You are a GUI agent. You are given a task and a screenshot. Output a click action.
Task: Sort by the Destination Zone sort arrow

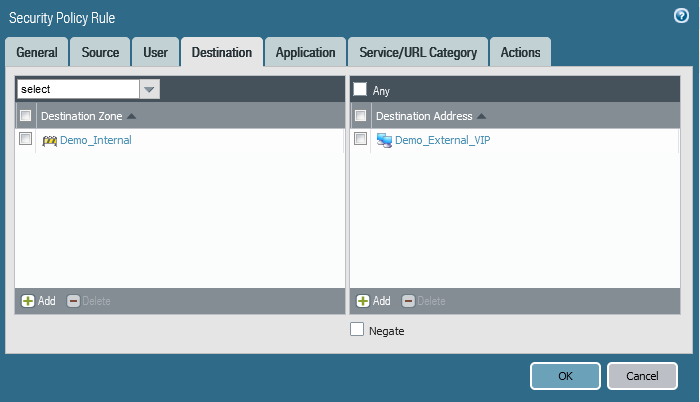pos(131,116)
